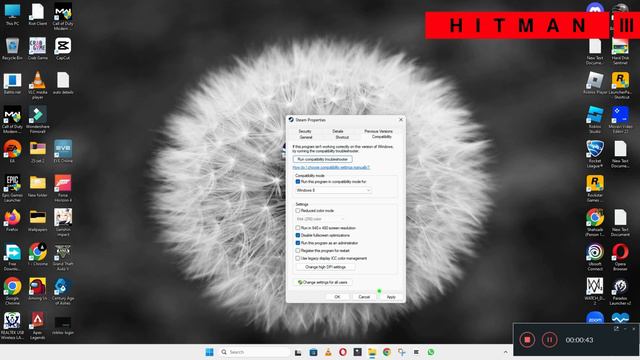Select the Battle.net desktop shortcut
Screen dimensions: 640x360
[x=12, y=83]
